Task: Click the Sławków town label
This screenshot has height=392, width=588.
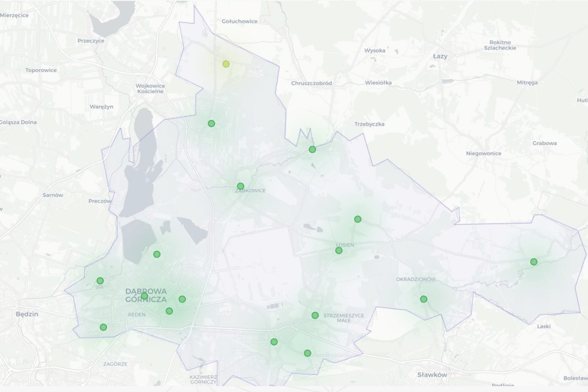Action: click(432, 375)
